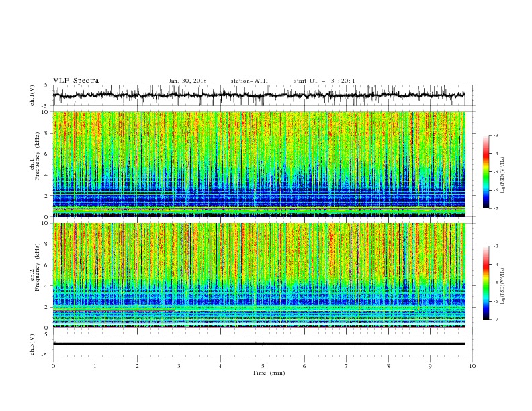The width and height of the screenshot is (532, 411).
Task: Click the ch.3 flat voltage trace
Action: pyautogui.click(x=259, y=344)
